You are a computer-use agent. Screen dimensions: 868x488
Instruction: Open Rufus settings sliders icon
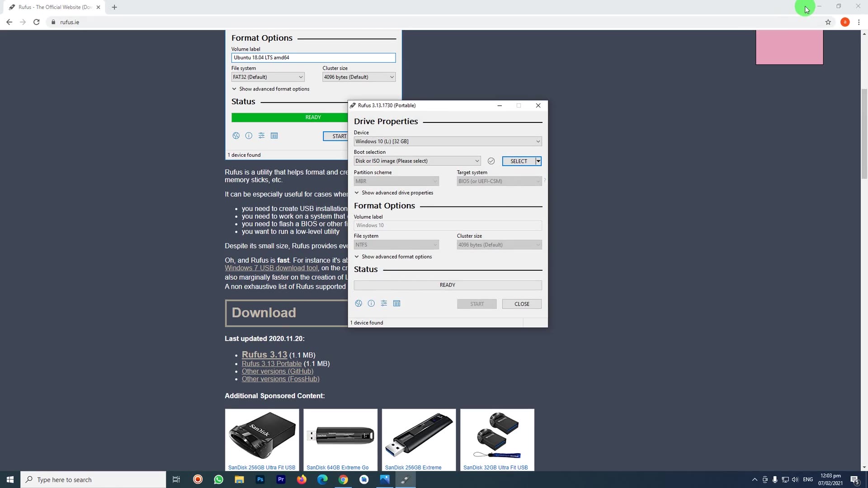pyautogui.click(x=384, y=304)
